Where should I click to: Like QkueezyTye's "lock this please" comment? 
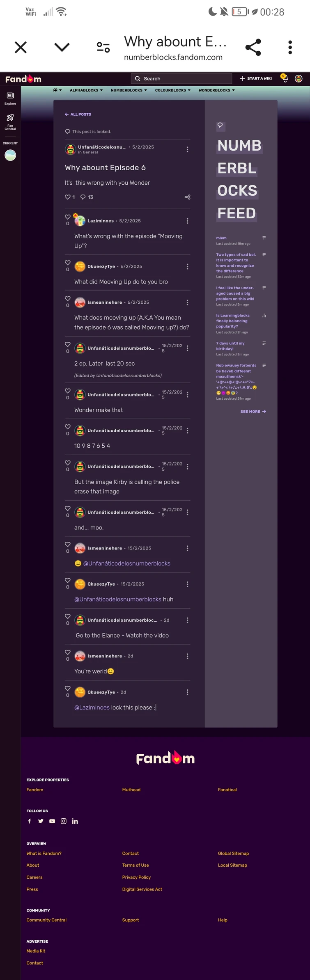click(x=68, y=688)
